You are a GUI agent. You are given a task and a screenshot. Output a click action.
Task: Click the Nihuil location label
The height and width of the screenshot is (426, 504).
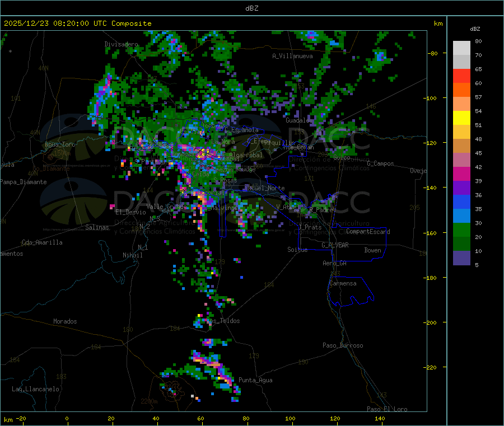point(132,255)
